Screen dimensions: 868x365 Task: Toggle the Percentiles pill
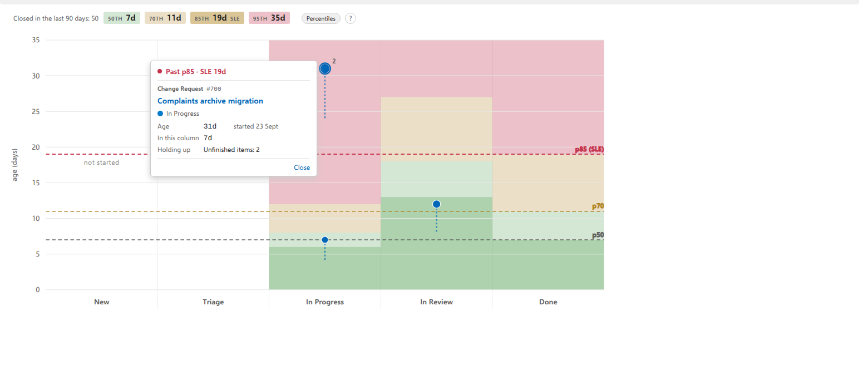tap(321, 18)
